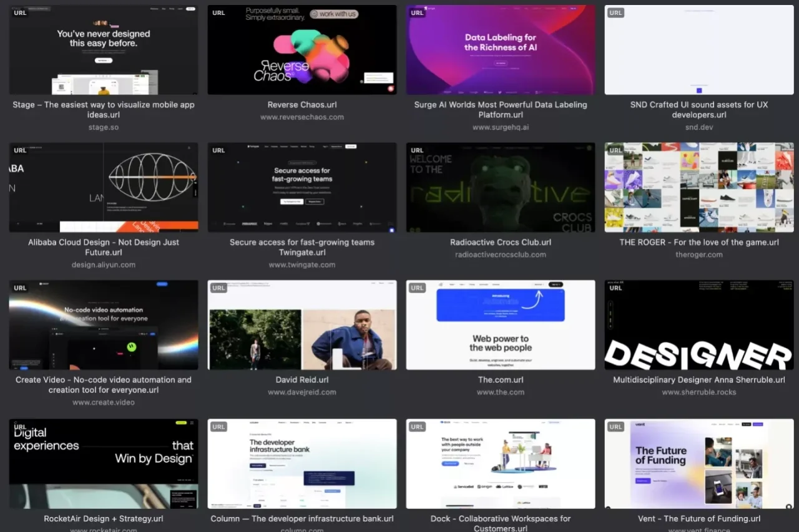The height and width of the screenshot is (532, 799).
Task: Click the URL badge on Vent preview
Action: pos(616,427)
